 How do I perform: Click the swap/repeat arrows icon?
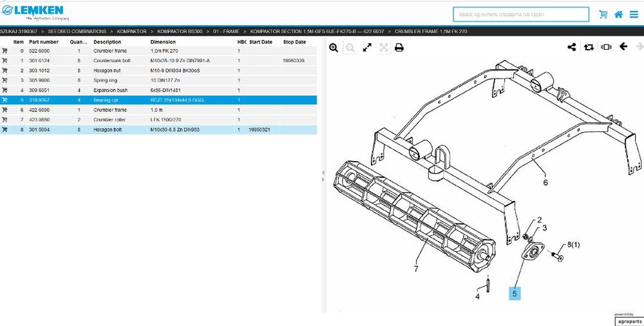point(589,47)
